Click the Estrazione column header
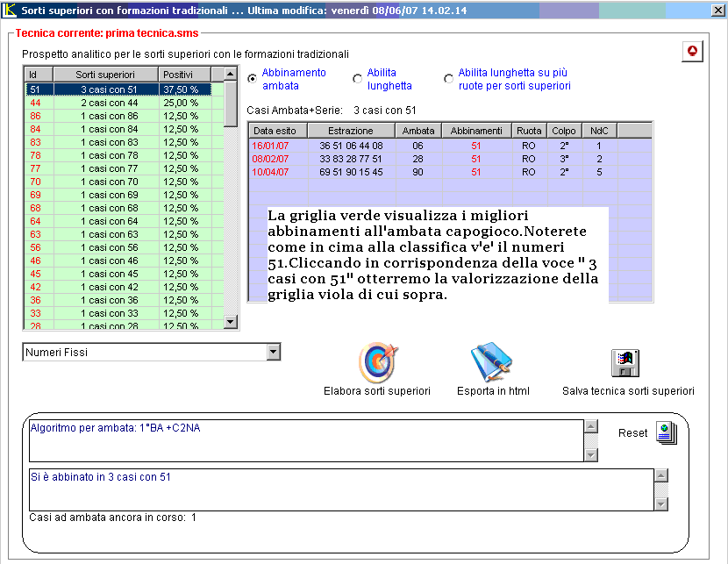Viewport: 728px width, 564px height. click(351, 131)
